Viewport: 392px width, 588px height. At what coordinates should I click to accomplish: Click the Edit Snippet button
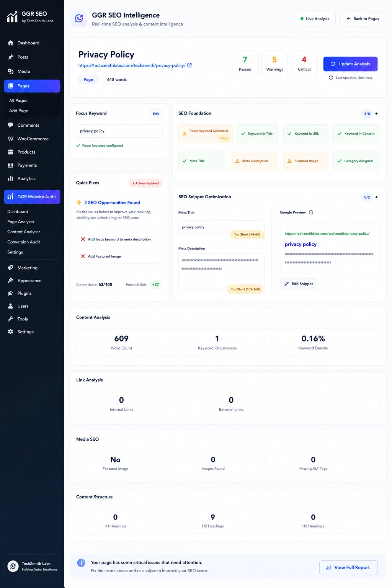[299, 284]
